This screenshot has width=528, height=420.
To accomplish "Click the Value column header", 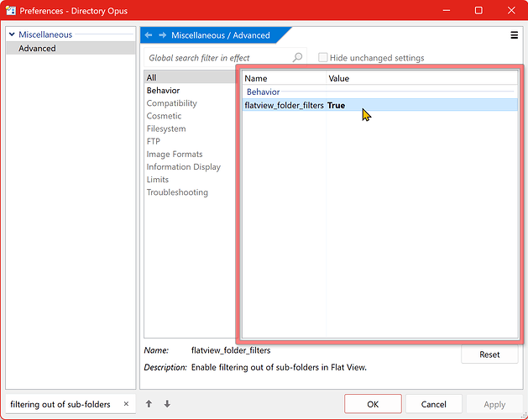I will 422,78.
